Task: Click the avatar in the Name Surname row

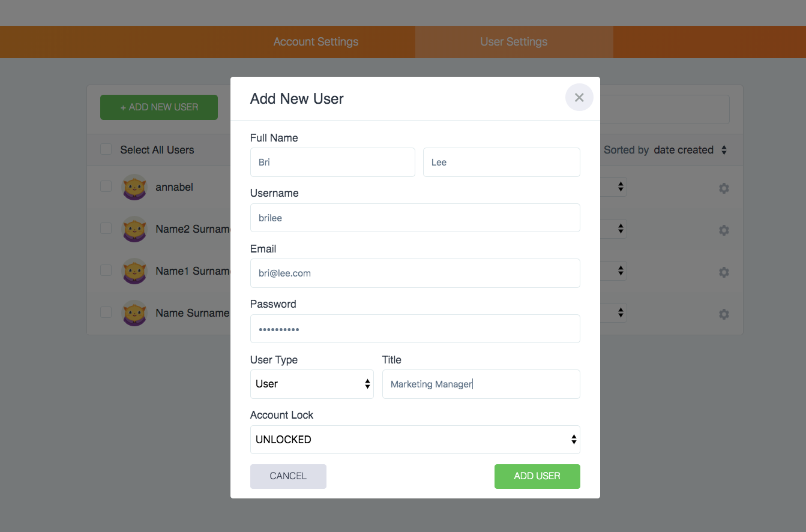Action: click(134, 314)
